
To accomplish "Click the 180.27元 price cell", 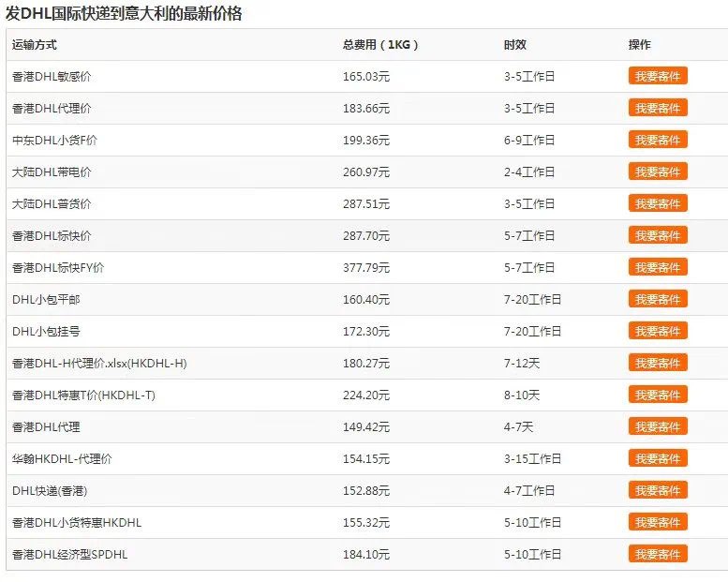I will point(366,364).
